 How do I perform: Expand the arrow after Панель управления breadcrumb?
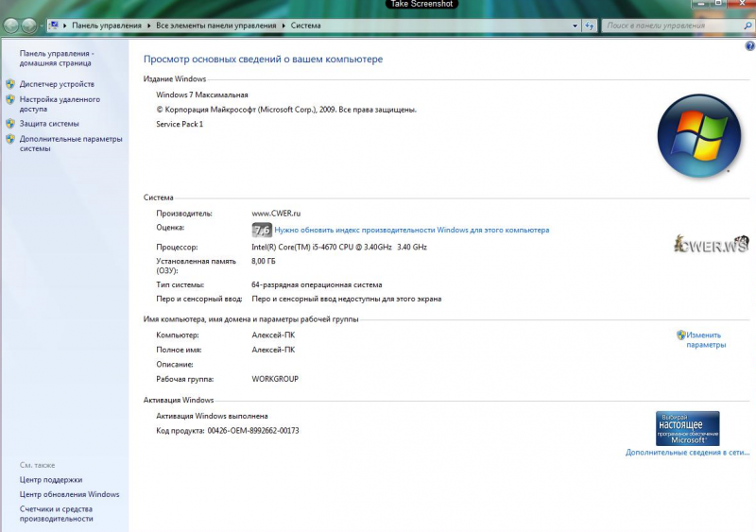pyautogui.click(x=149, y=26)
